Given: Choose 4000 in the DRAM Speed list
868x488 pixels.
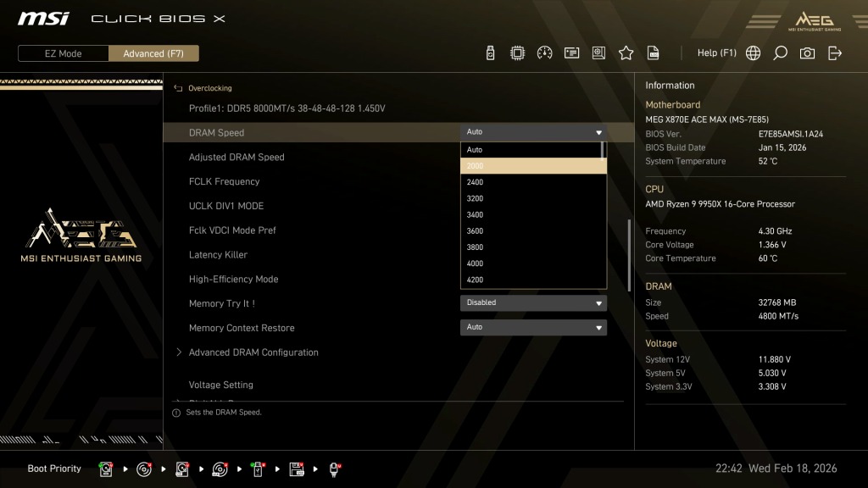Looking at the screenshot, I should (533, 263).
